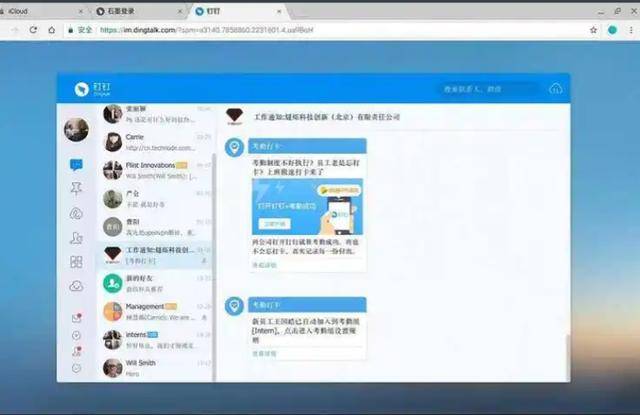The image size is (640, 415).
Task: Switch to the 石墨登录 browser tab
Action: [140, 10]
